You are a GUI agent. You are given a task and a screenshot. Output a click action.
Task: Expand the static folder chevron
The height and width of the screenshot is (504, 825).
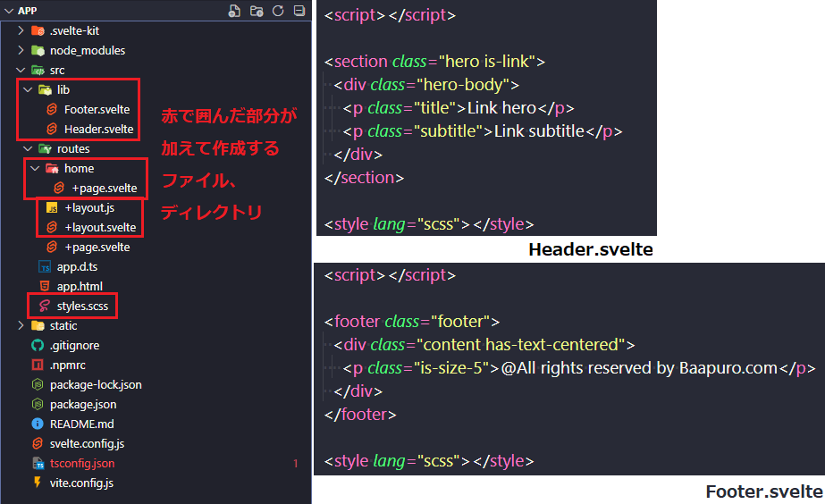pyautogui.click(x=21, y=325)
